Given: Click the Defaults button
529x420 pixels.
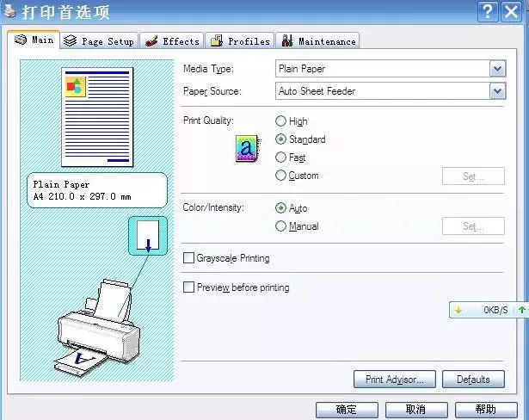Looking at the screenshot, I should (x=473, y=380).
